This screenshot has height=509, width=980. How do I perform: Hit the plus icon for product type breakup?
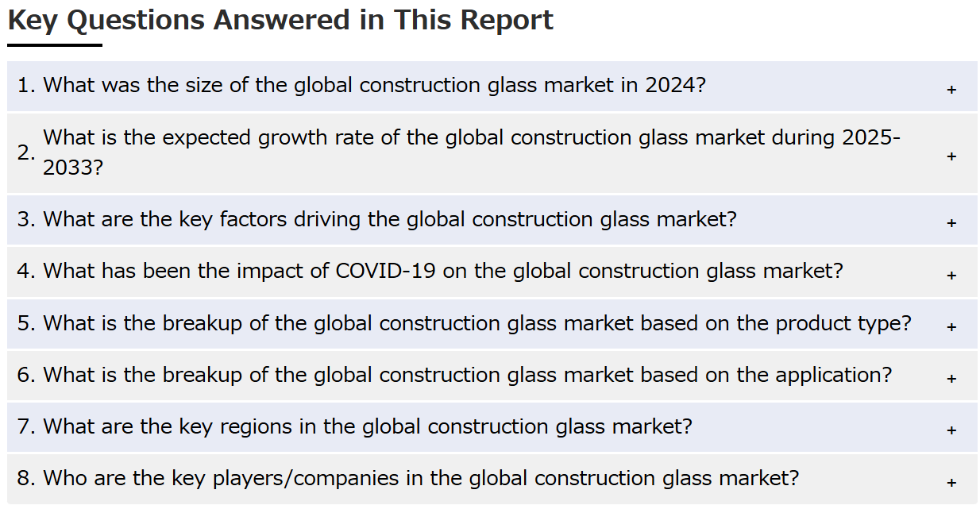951,327
